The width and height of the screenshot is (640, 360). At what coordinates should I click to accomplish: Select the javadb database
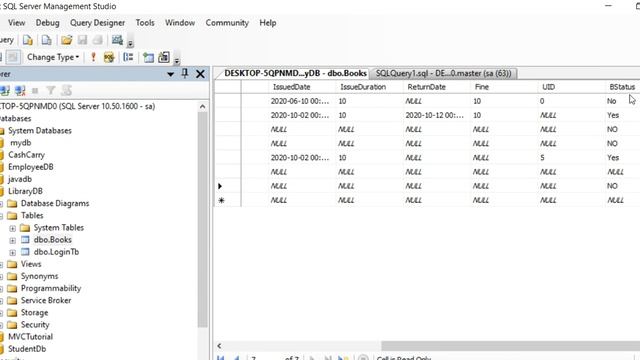[x=20, y=179]
